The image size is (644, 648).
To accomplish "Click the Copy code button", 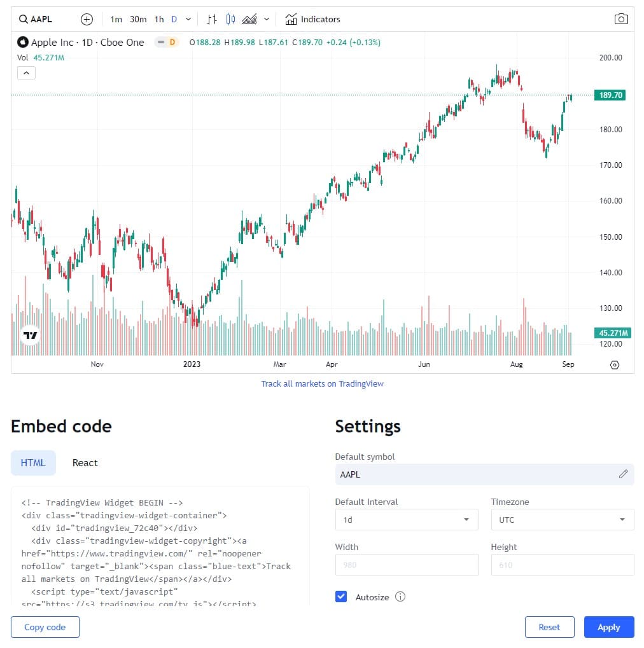I will click(x=45, y=627).
